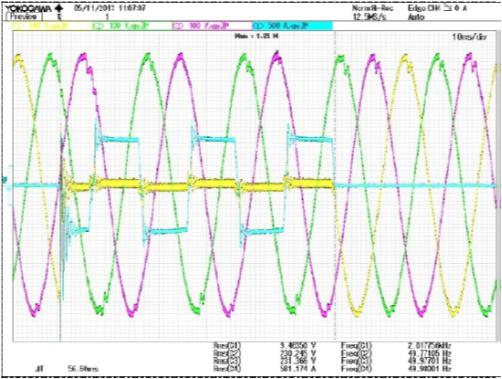Viewport: 502px width, 379px height.
Task: Select the Preview box at top left
Action: click(x=24, y=17)
